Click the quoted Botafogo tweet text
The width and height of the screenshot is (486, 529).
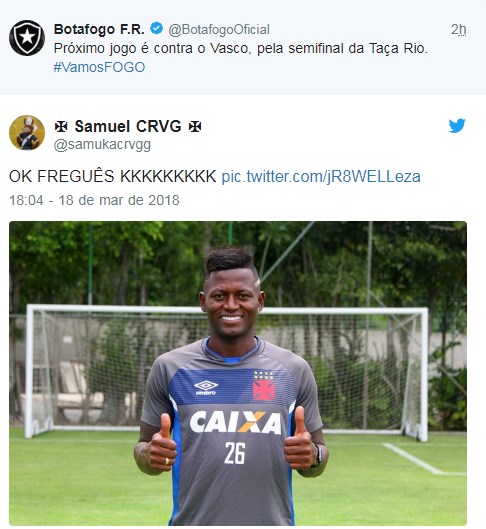click(x=240, y=48)
